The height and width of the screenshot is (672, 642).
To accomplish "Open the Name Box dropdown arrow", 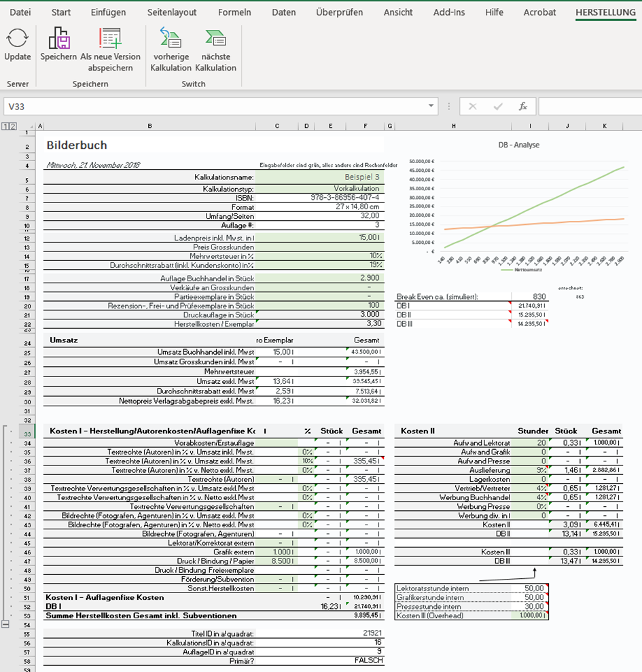I will (x=431, y=107).
